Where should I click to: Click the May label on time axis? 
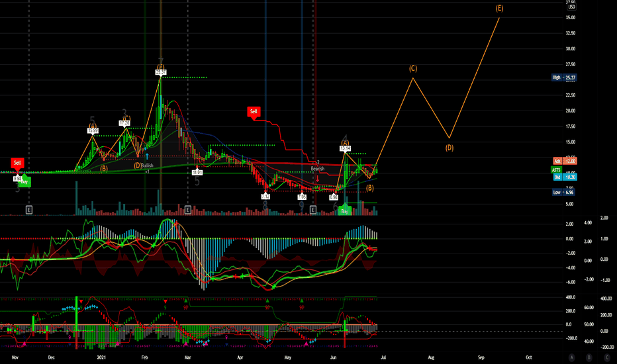point(287,357)
